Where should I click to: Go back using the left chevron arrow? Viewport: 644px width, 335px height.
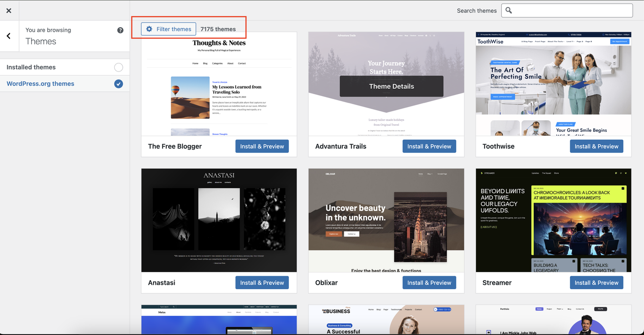(x=9, y=36)
